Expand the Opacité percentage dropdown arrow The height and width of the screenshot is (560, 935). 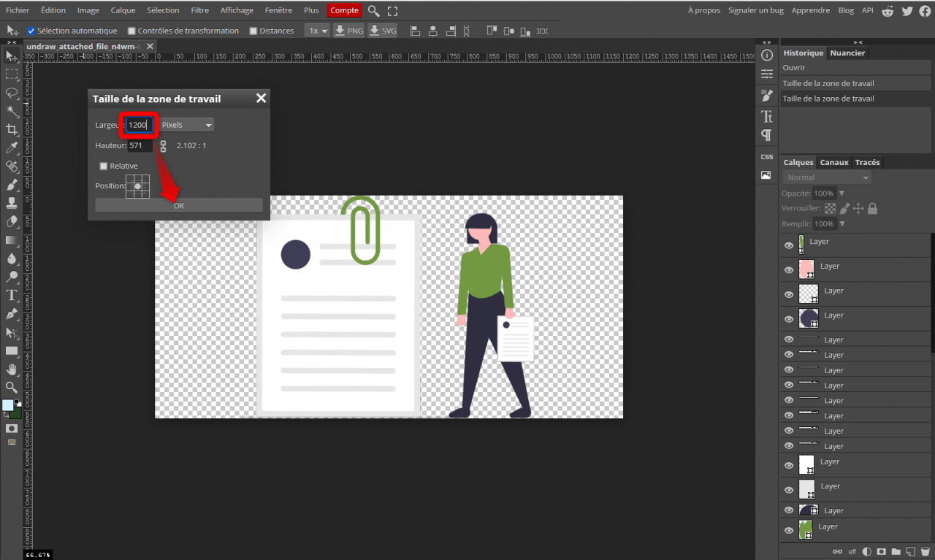tap(841, 193)
